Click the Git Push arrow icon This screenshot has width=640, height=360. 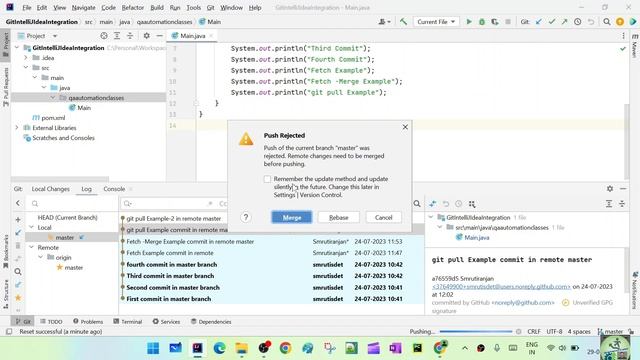[x=564, y=22]
